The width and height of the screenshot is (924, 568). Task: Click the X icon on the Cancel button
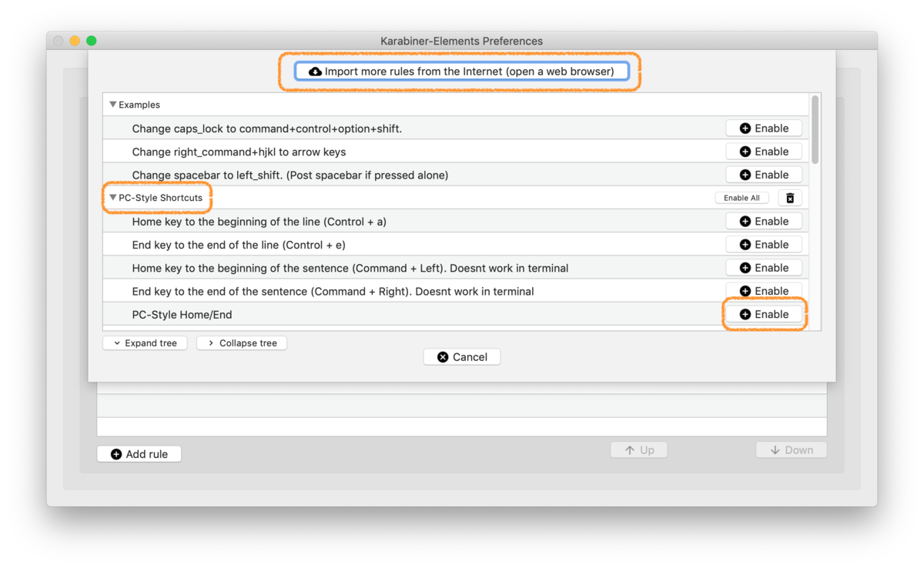click(443, 357)
